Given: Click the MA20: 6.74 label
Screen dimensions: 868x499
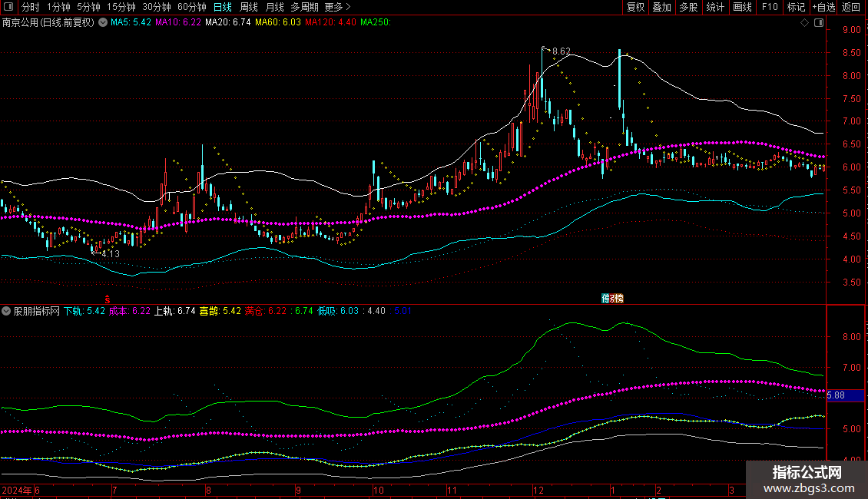Looking at the screenshot, I should click(227, 22).
